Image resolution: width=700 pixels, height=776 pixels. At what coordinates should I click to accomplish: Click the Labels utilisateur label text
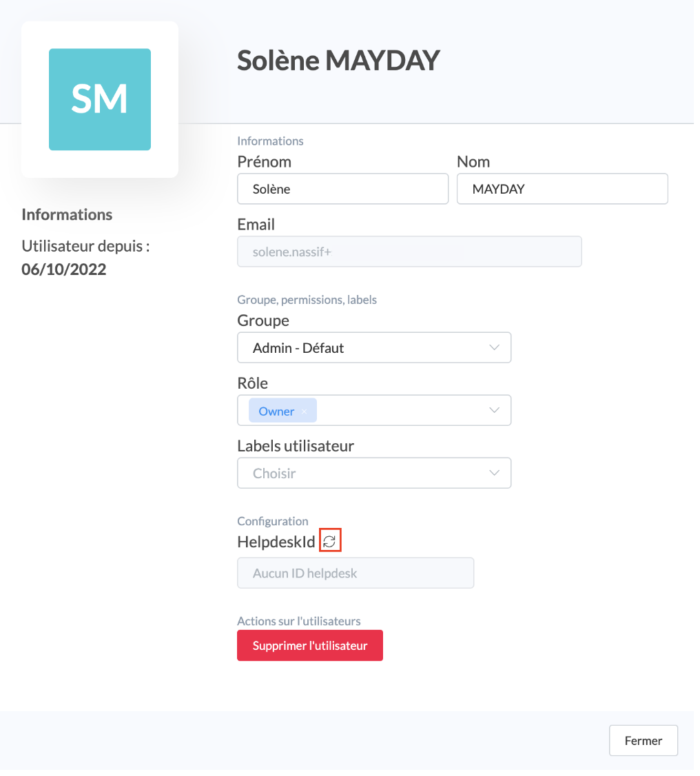[x=296, y=446]
